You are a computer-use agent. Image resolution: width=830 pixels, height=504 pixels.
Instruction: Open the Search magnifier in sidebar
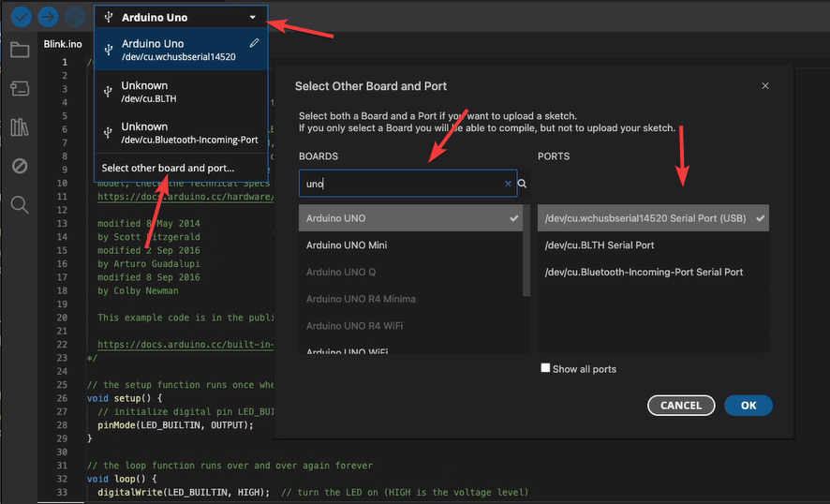pos(20,205)
